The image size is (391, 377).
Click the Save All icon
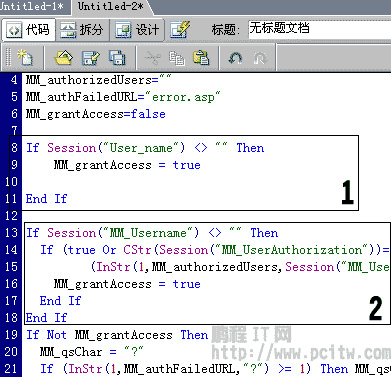[117, 58]
